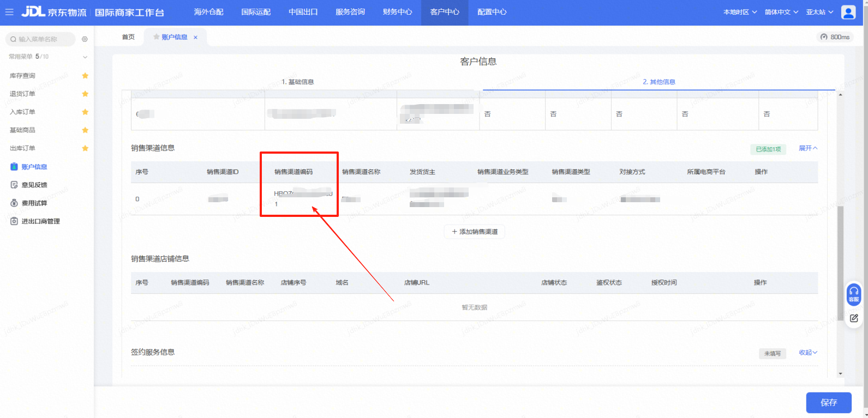Focus the 输入菜单名称 search field
The height and width of the screenshot is (418, 868).
41,39
